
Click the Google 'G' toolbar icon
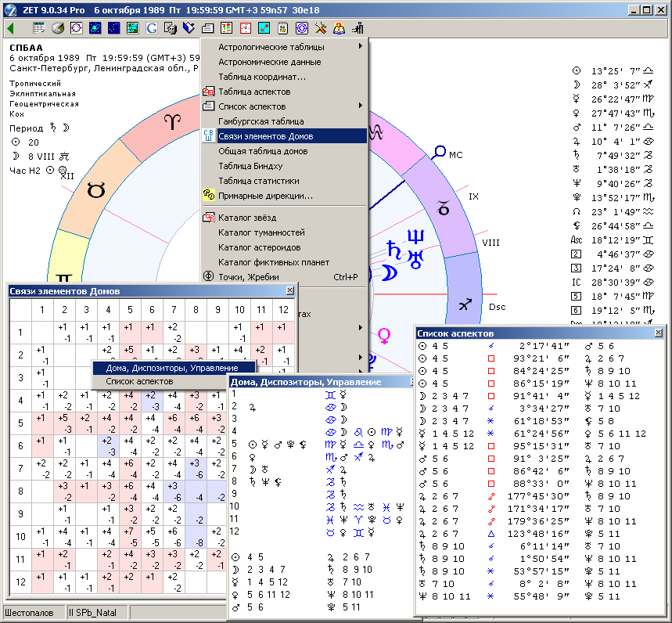[x=151, y=28]
